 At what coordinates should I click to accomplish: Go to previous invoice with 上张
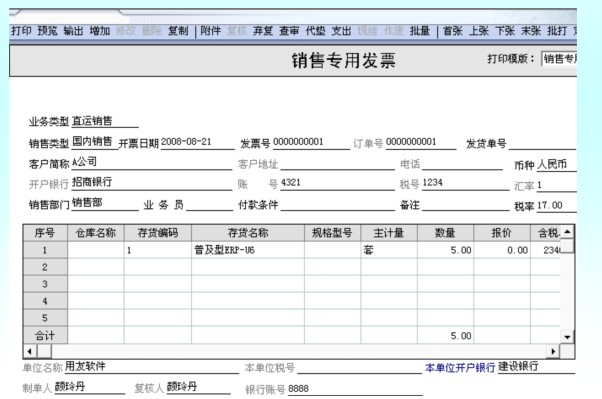click(x=479, y=31)
